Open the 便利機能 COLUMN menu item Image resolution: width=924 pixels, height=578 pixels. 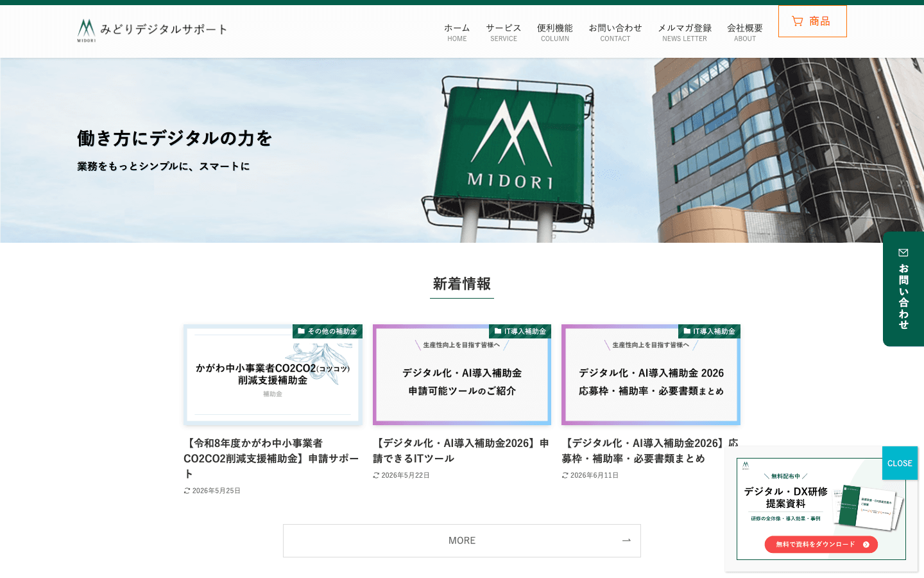coord(555,32)
